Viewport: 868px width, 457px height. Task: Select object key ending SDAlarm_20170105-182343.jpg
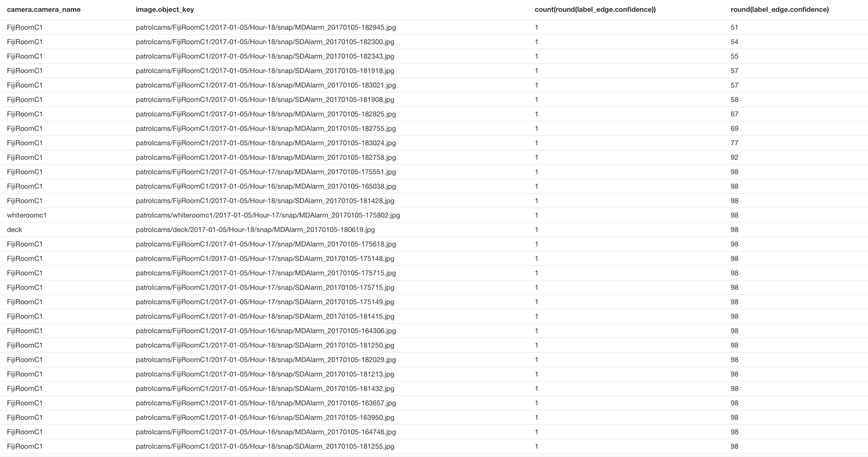pos(265,56)
